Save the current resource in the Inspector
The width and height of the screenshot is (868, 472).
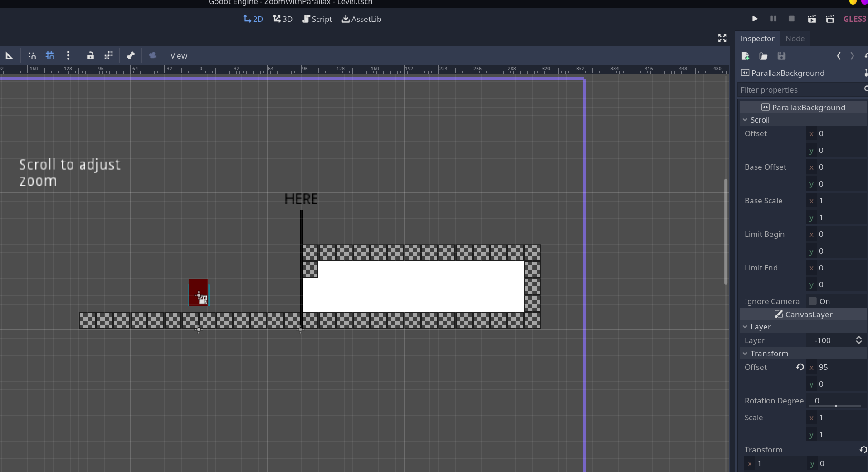pyautogui.click(x=781, y=56)
